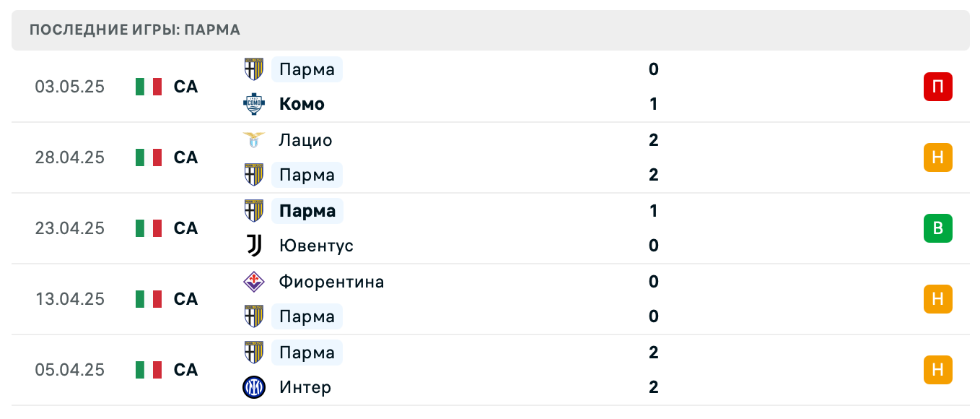Click the Lazio eagle club logo

pyautogui.click(x=253, y=140)
